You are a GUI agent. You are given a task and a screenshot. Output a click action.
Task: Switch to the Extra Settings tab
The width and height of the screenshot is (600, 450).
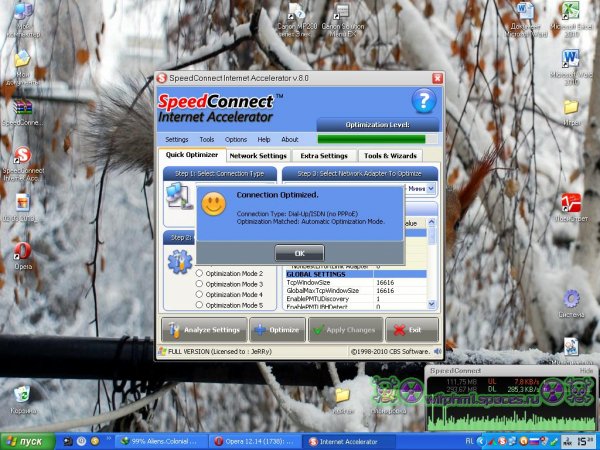coord(324,156)
